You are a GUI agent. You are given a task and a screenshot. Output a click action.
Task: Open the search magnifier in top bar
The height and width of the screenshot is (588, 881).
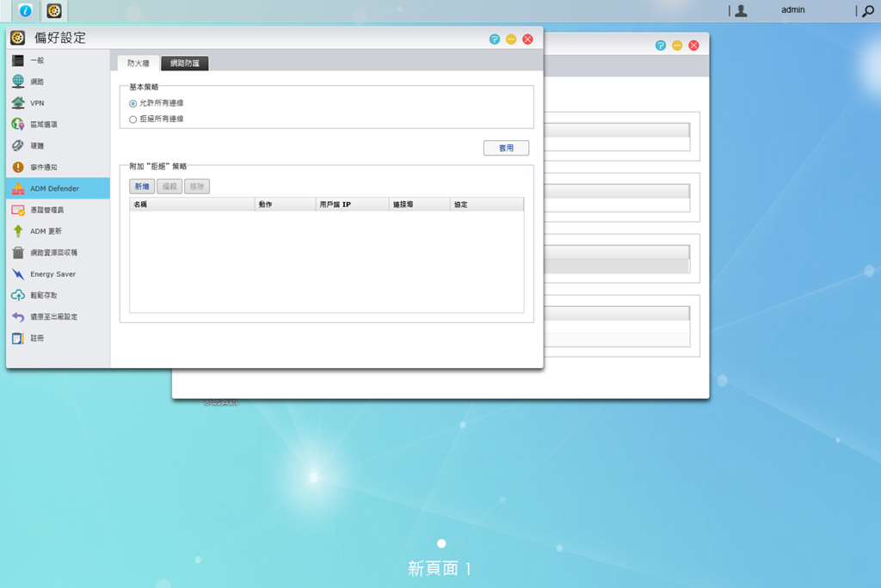868,10
